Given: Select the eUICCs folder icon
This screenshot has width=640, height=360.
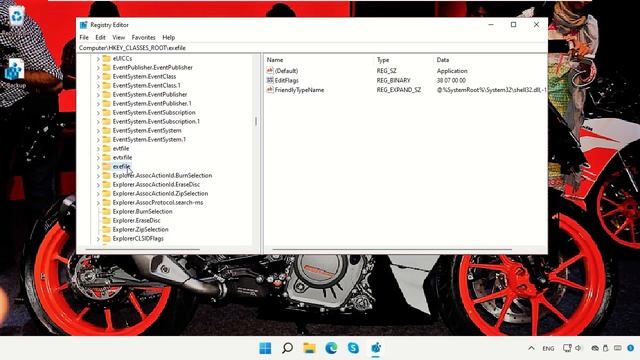Looking at the screenshot, I should click(x=107, y=58).
